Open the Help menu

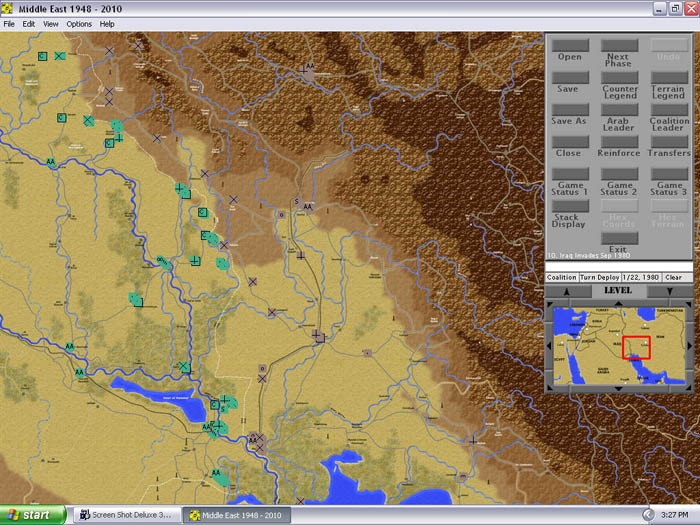(x=107, y=24)
